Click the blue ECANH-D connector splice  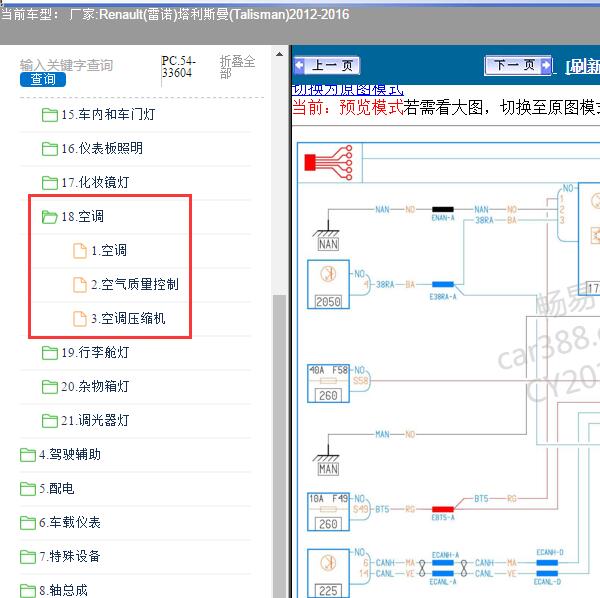click(x=547, y=563)
